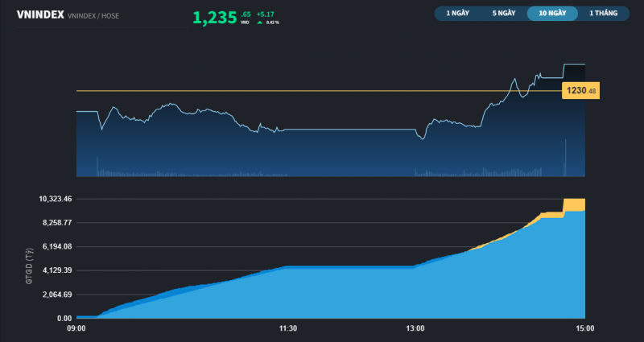Click the VNINDEX title

click(x=40, y=14)
